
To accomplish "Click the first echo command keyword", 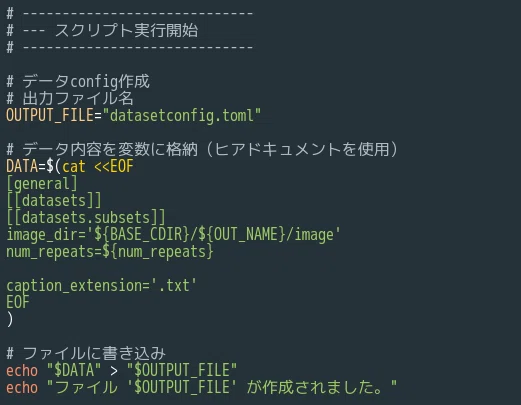I will pos(22,371).
